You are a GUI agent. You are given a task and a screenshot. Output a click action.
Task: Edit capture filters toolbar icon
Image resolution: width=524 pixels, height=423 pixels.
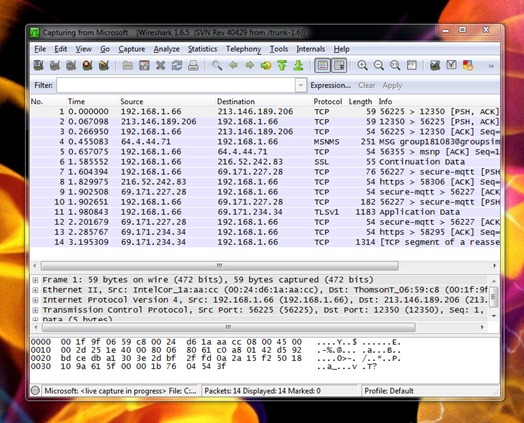(x=435, y=65)
